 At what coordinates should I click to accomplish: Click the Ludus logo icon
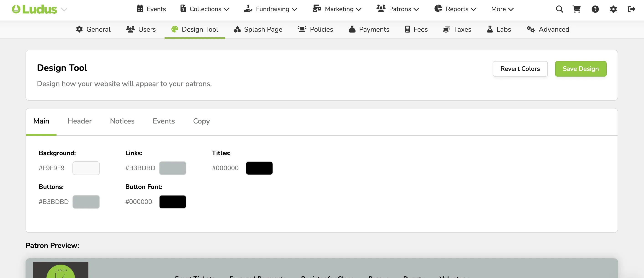tap(16, 9)
